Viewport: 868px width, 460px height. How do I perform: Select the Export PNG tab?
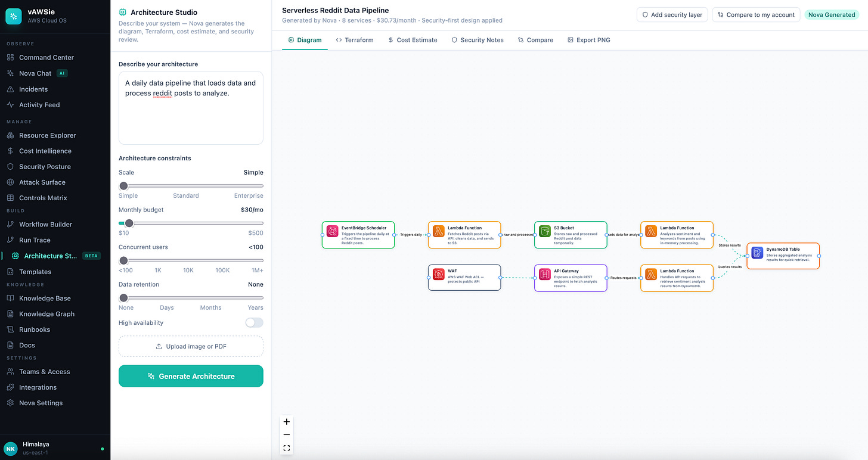[588, 40]
